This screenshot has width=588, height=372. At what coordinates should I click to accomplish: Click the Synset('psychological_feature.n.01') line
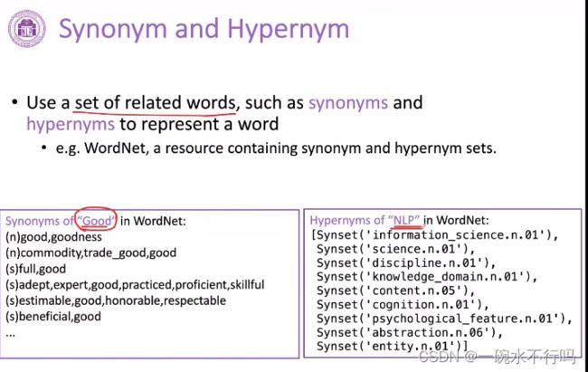coord(444,319)
